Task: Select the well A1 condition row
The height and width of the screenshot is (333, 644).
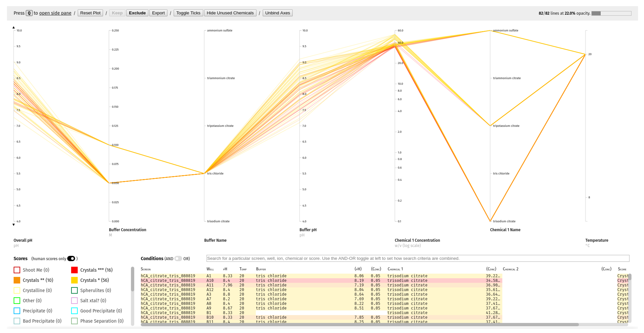Action: point(384,276)
